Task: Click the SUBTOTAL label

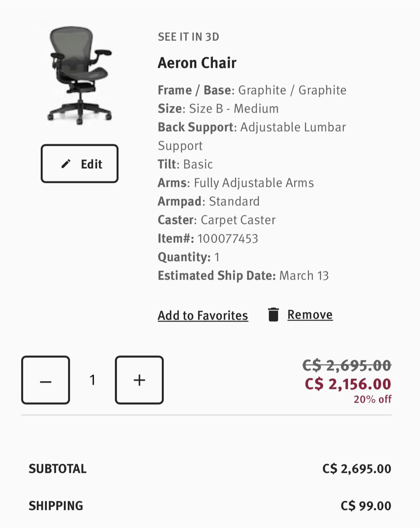Action: pyautogui.click(x=58, y=469)
